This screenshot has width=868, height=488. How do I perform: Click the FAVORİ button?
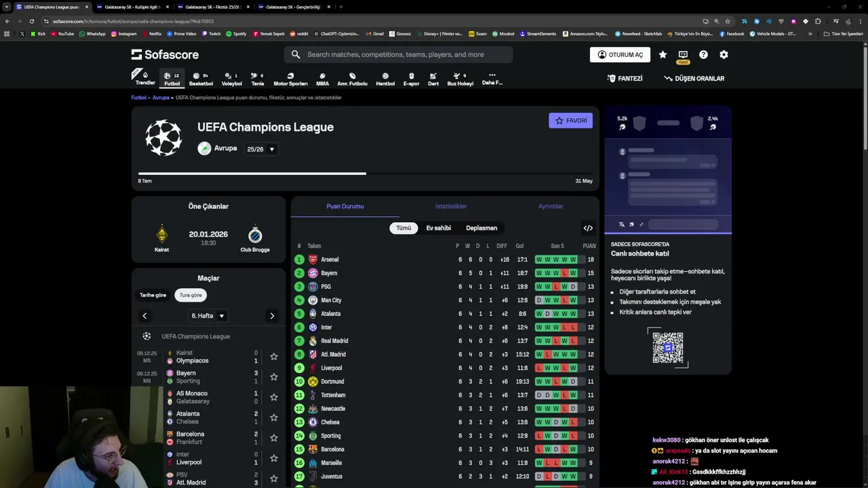(570, 121)
